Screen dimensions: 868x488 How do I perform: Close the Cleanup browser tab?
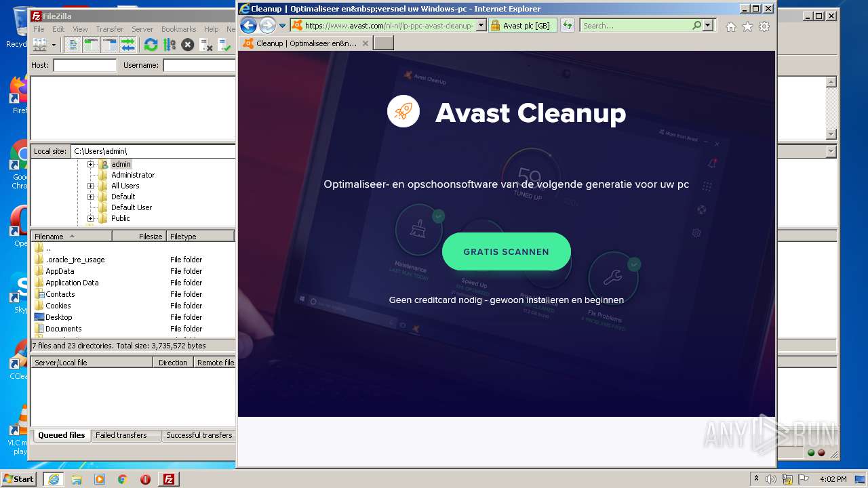pos(366,43)
